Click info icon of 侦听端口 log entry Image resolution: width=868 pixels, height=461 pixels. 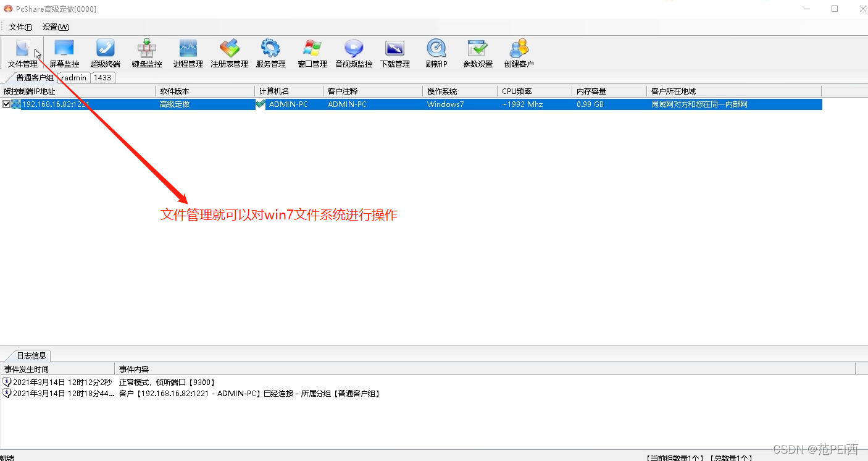[7, 383]
